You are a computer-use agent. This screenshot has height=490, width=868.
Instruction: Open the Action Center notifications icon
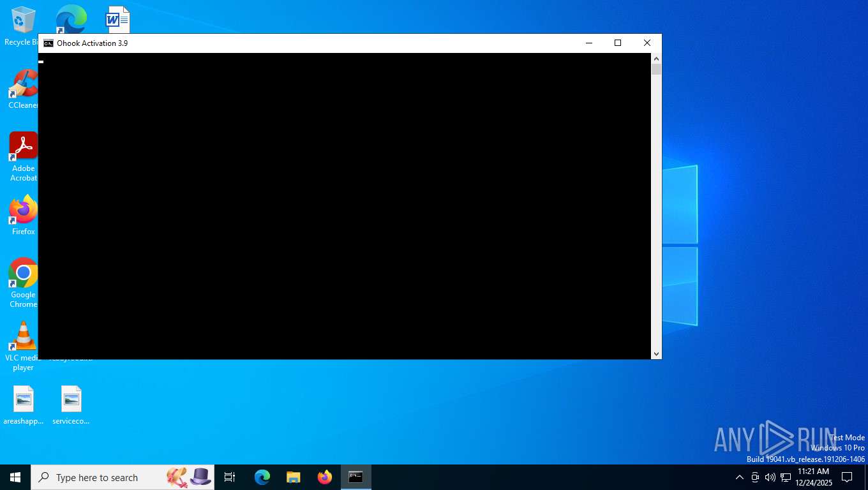(x=847, y=477)
